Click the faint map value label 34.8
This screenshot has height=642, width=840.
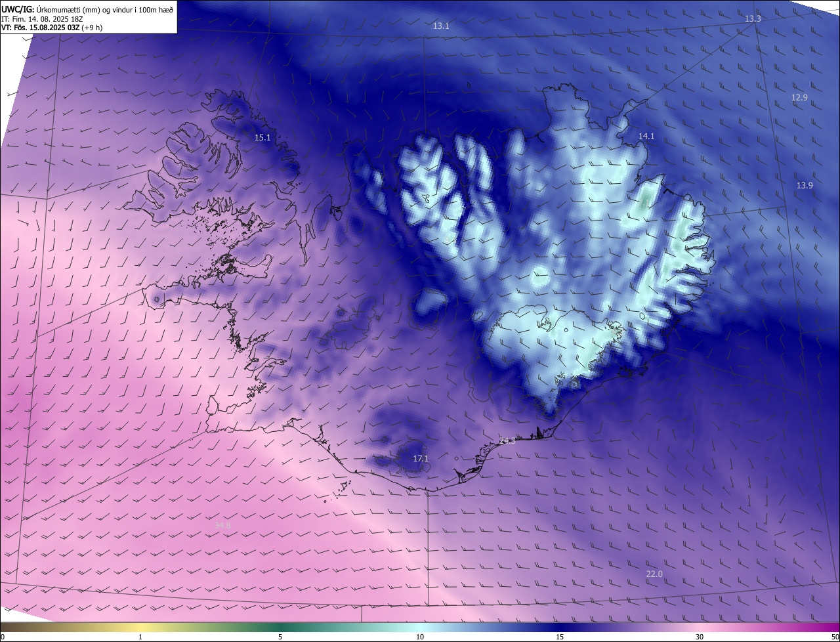coord(223,525)
